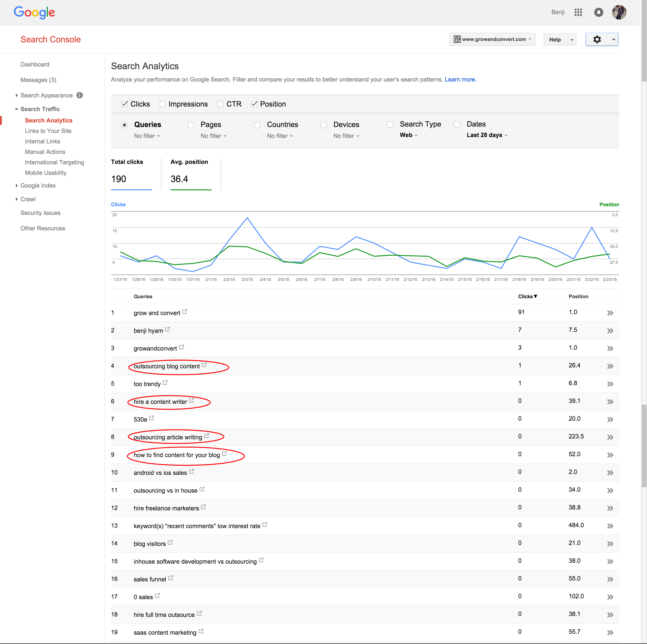Select the Dates radio button
This screenshot has height=644, width=647.
(457, 125)
